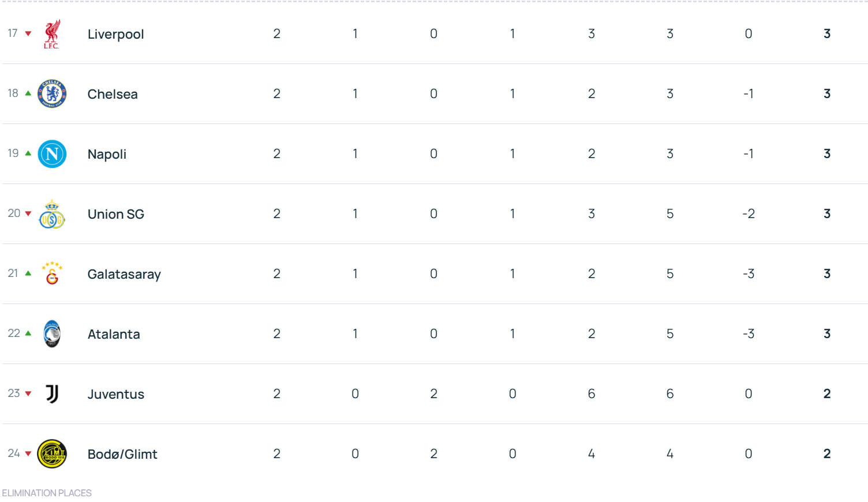Click the Galatasaray club emblem
Viewport: 868px width, 502px height.
(52, 274)
